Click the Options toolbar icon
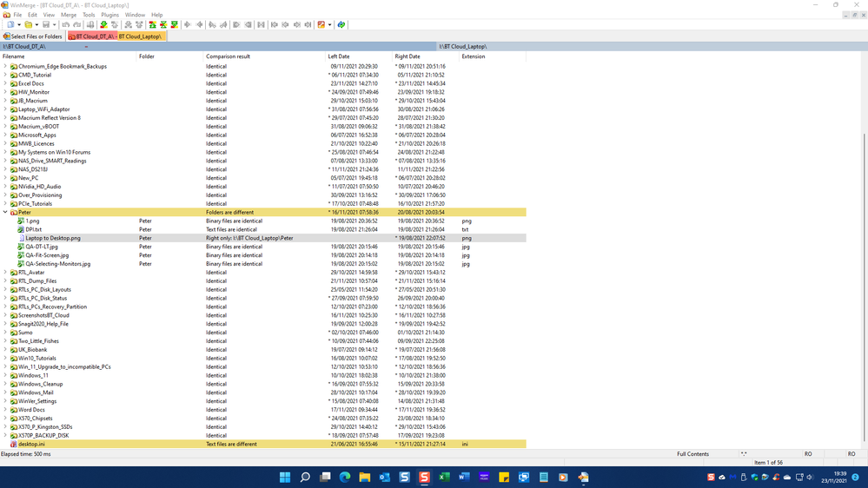This screenshot has width=868, height=488. point(321,25)
